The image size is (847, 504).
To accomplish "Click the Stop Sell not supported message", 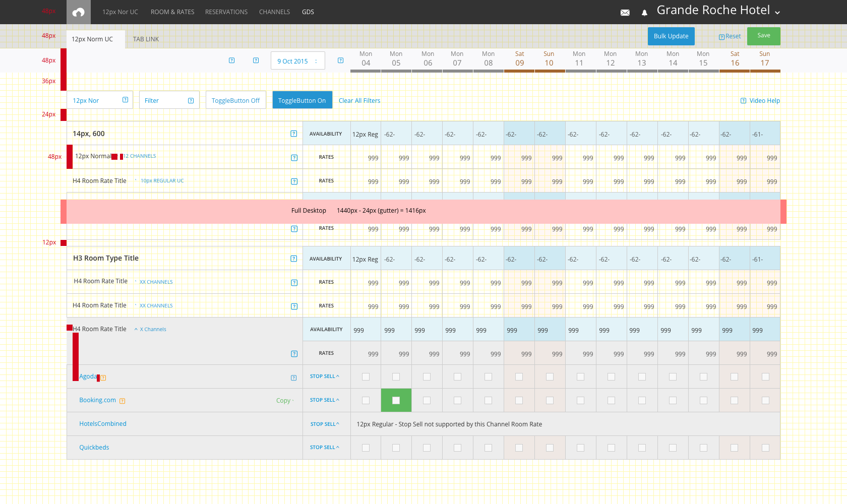I will [449, 424].
